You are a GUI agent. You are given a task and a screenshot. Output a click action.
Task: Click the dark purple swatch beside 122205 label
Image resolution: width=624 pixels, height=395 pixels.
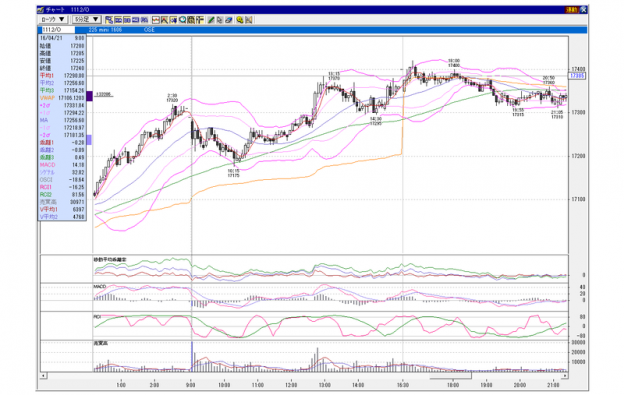(x=90, y=96)
